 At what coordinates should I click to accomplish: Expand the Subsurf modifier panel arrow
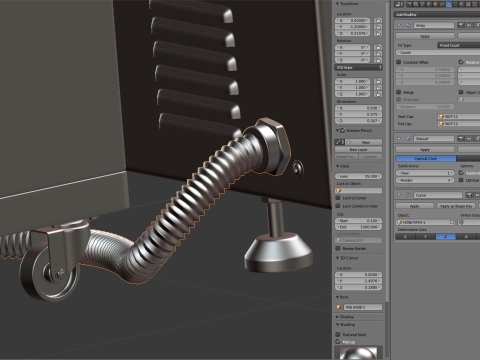399,138
